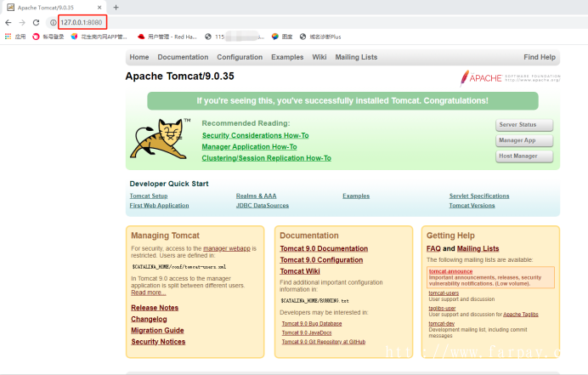
Task: Reload the page with refresh icon
Action: tap(37, 21)
